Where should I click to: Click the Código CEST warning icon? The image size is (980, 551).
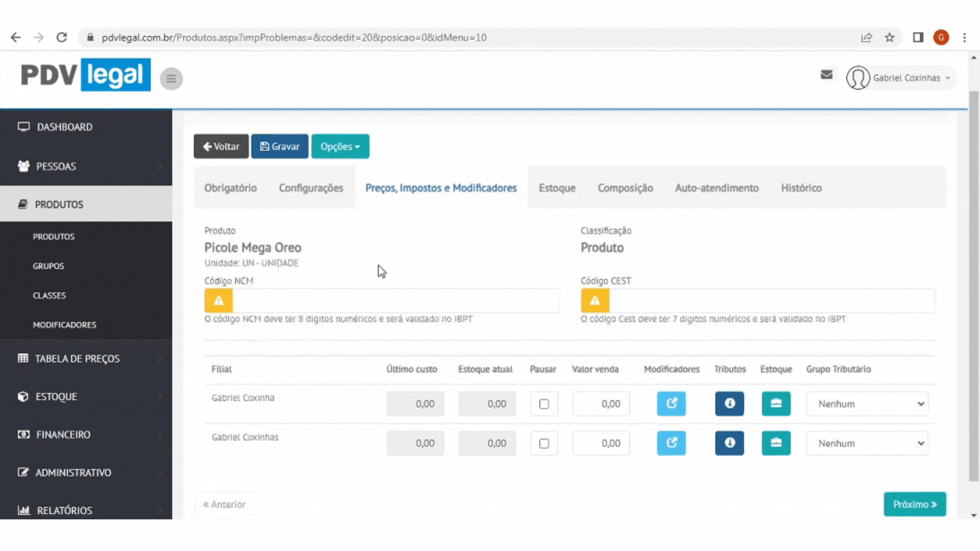pyautogui.click(x=595, y=300)
